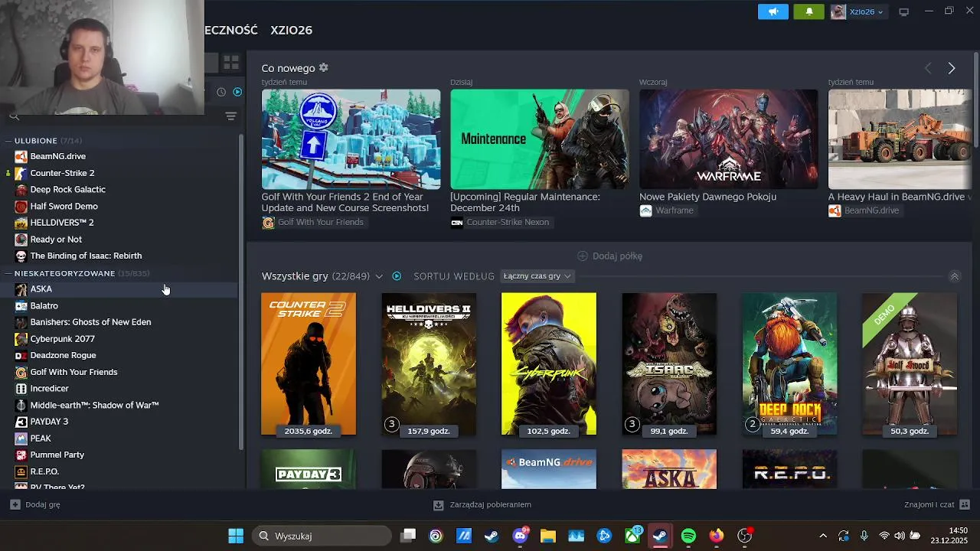
Task: Open Regular Maintenance December 24th news
Action: (525, 202)
